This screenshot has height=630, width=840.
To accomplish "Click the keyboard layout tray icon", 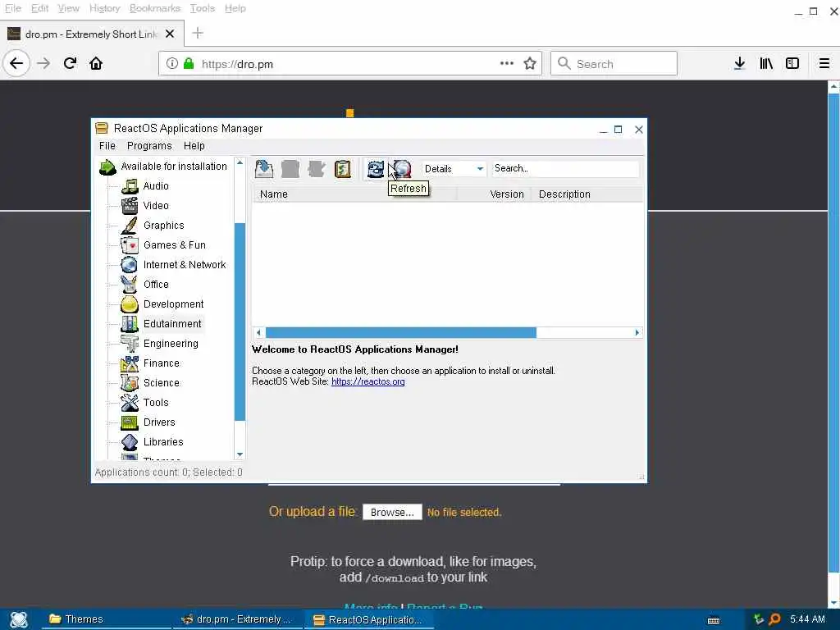I will click(x=714, y=620).
